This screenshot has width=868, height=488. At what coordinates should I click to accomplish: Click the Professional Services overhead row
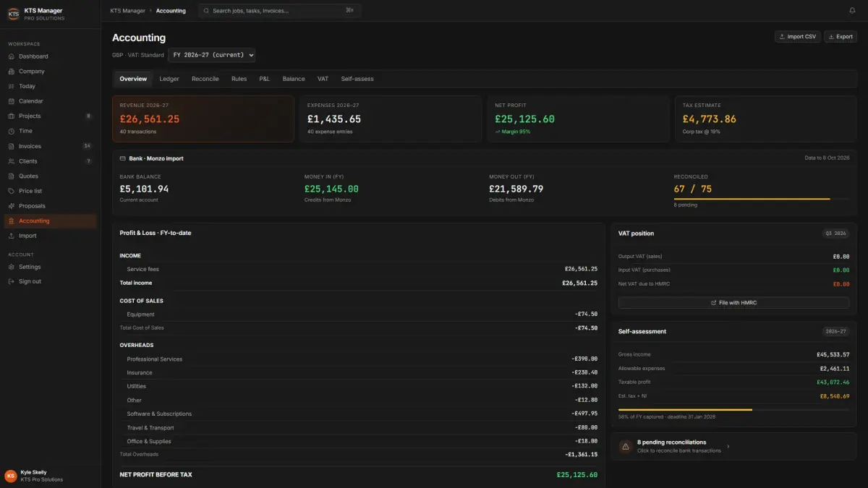359,359
